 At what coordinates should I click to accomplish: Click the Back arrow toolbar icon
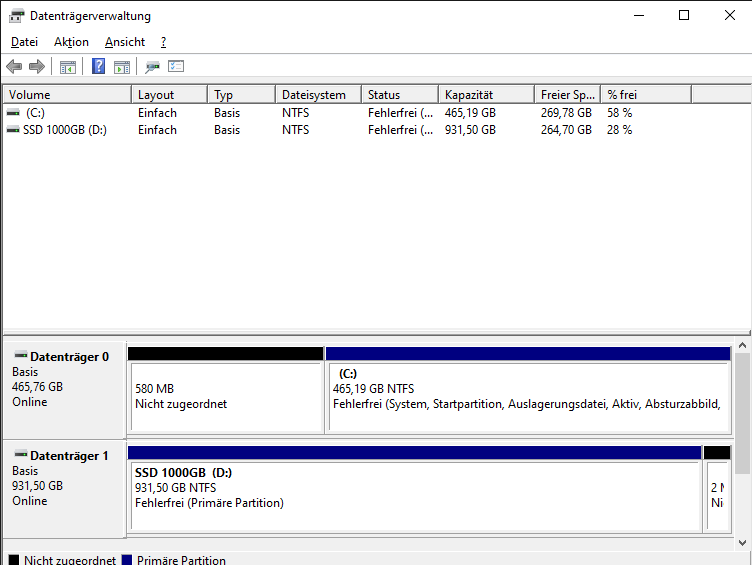click(14, 66)
